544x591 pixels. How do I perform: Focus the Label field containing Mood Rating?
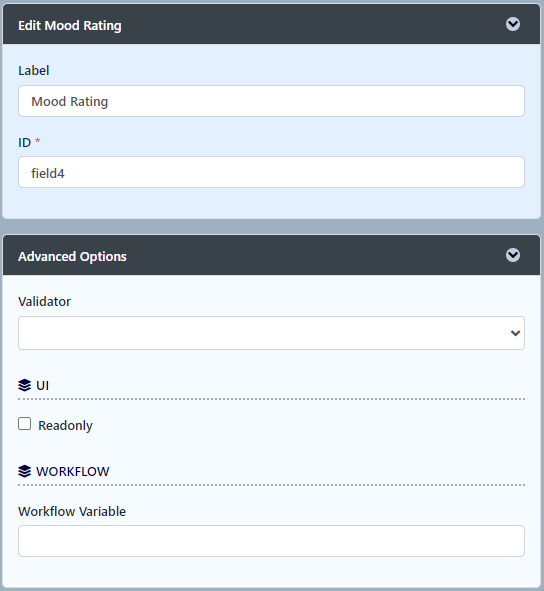pos(271,101)
